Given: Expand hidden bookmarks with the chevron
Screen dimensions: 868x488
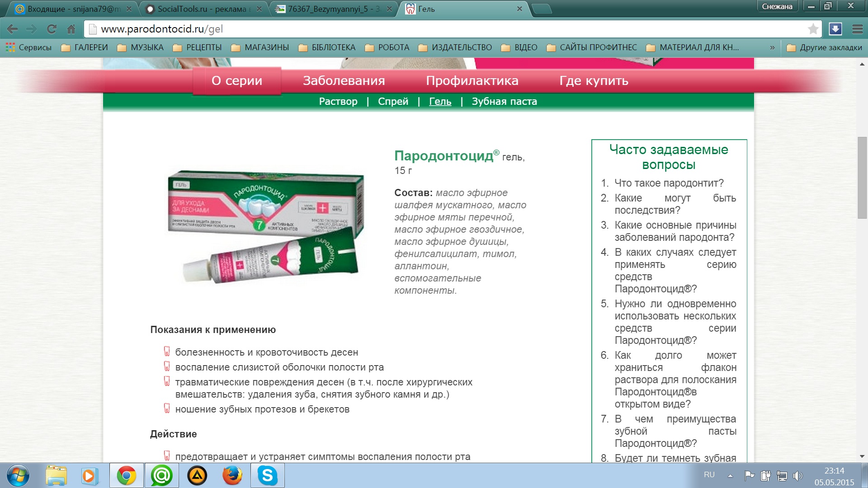Looking at the screenshot, I should coord(772,47).
